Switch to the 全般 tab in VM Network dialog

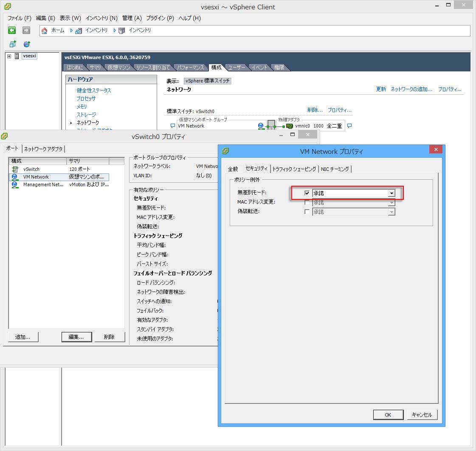(x=233, y=169)
